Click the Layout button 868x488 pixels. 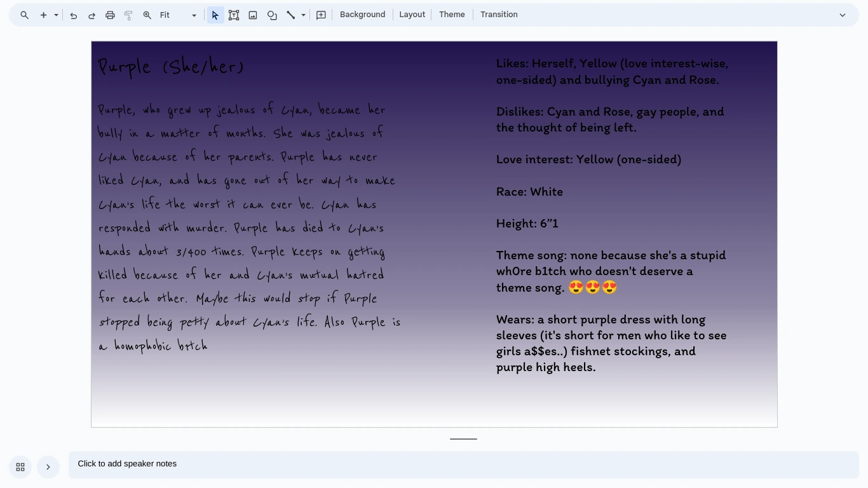[x=412, y=14]
